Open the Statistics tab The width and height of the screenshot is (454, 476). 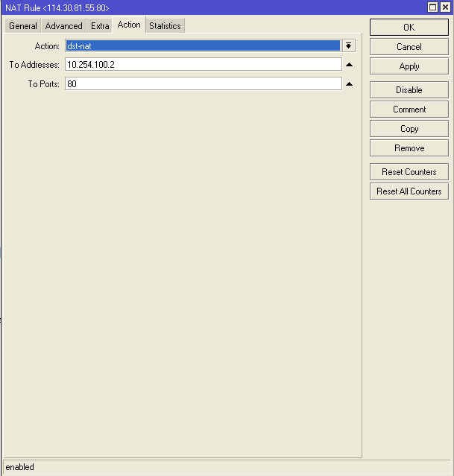point(165,26)
